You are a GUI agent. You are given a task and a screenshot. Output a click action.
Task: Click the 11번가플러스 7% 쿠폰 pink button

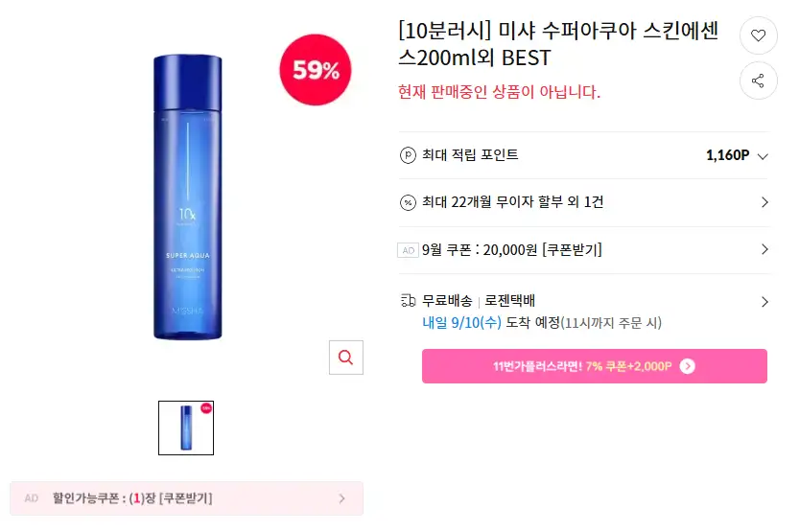(x=595, y=366)
